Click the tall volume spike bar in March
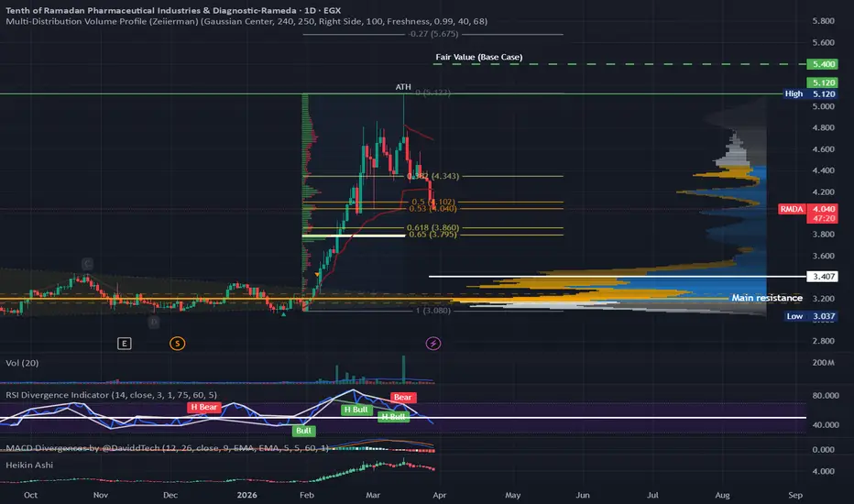854x504 pixels. coord(403,369)
